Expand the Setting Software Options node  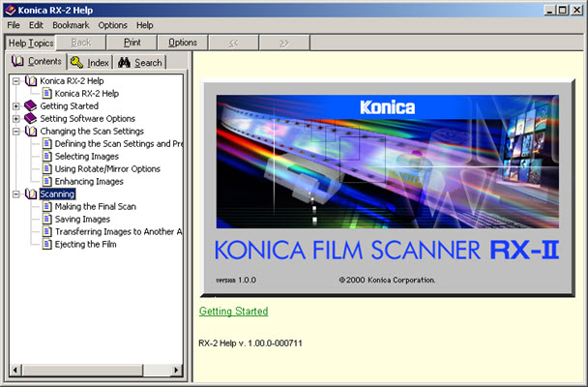16,119
